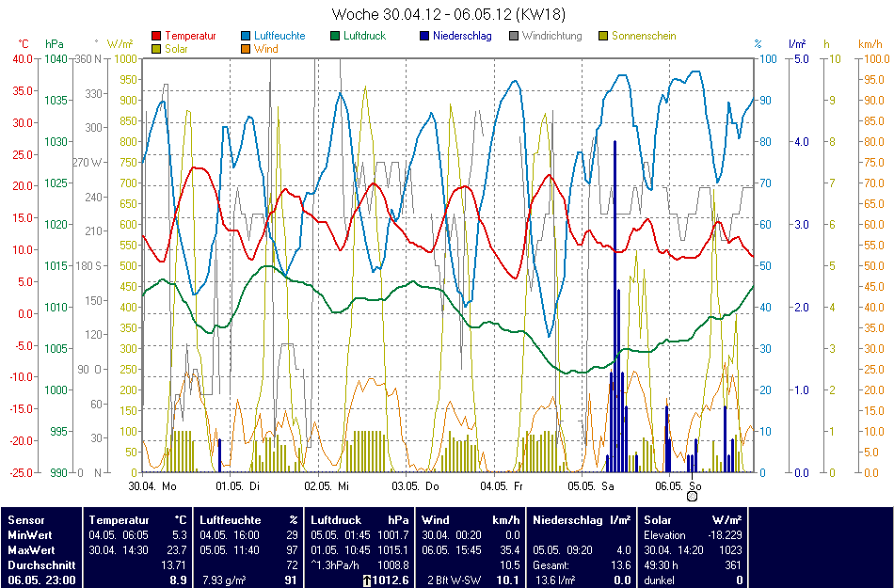The image size is (894, 588).
Task: Click the full moon phase marker icon
Action: pyautogui.click(x=693, y=496)
